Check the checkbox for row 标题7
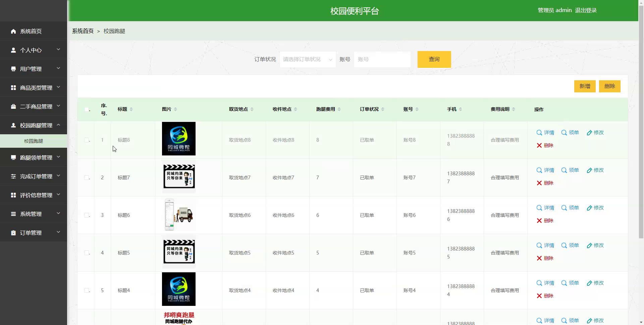Image resolution: width=644 pixels, height=325 pixels. click(x=87, y=178)
